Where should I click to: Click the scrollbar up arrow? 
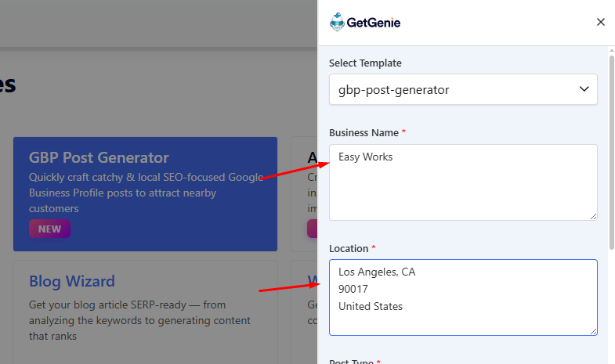[611, 50]
